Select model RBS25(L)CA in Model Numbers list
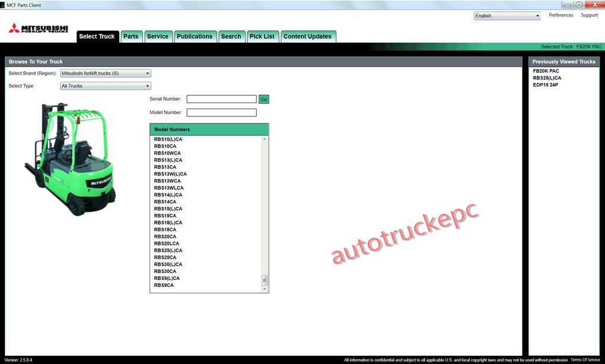605x364 pixels. click(x=168, y=250)
